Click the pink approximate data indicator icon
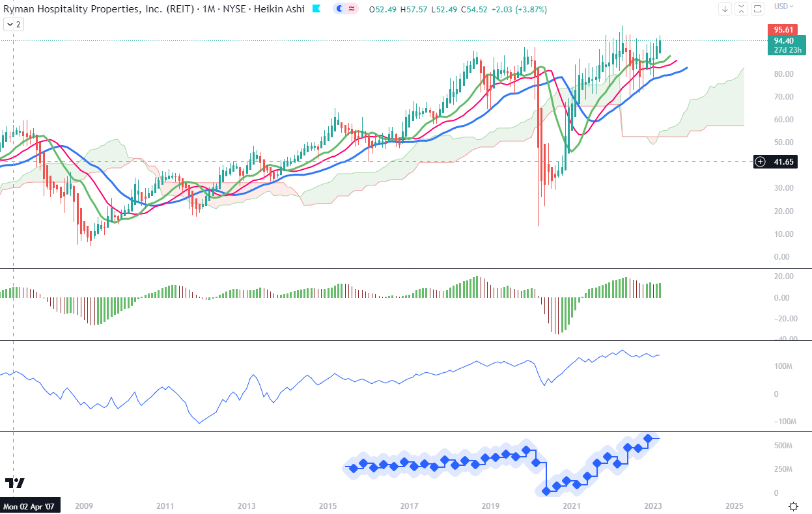 (x=352, y=9)
